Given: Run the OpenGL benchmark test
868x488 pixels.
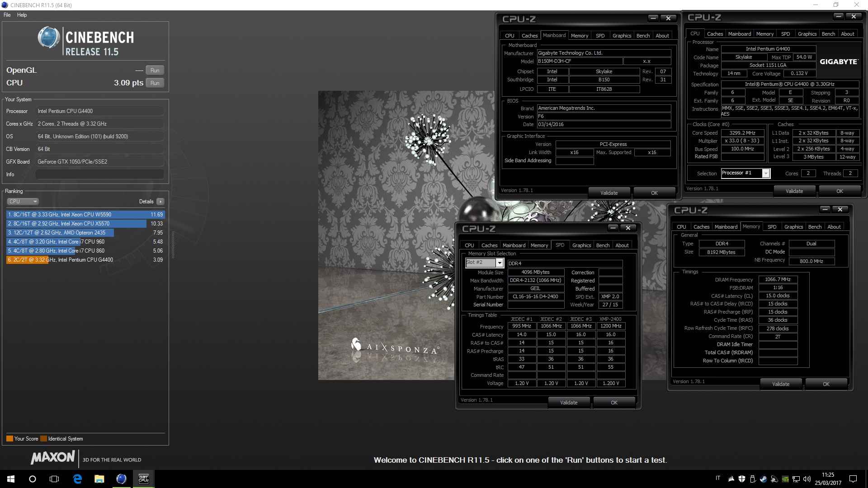Looking at the screenshot, I should [155, 70].
